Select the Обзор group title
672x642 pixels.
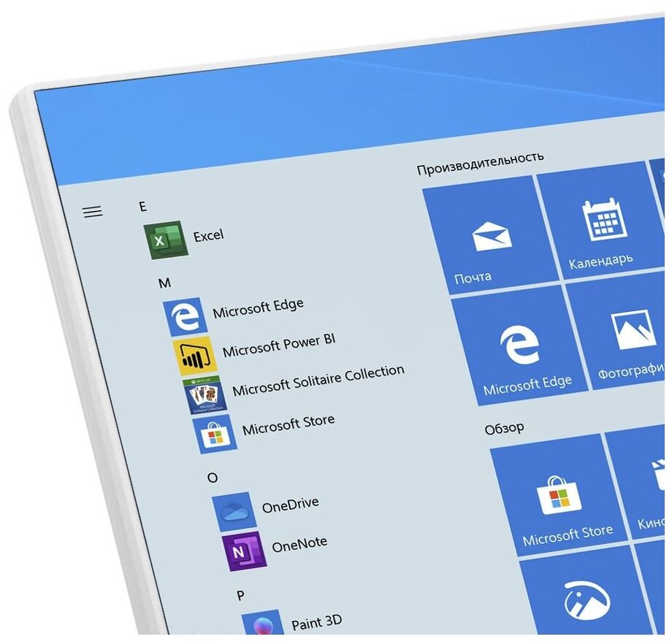pos(504,428)
